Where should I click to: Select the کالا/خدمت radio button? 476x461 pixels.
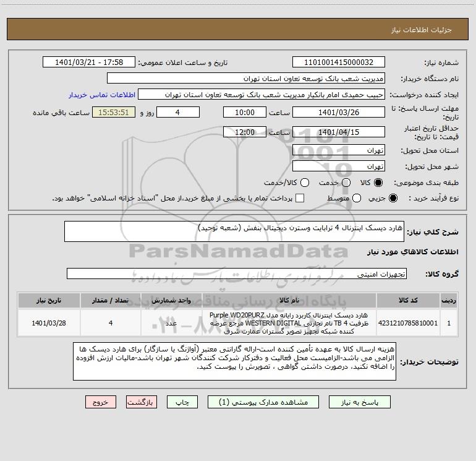(x=305, y=183)
